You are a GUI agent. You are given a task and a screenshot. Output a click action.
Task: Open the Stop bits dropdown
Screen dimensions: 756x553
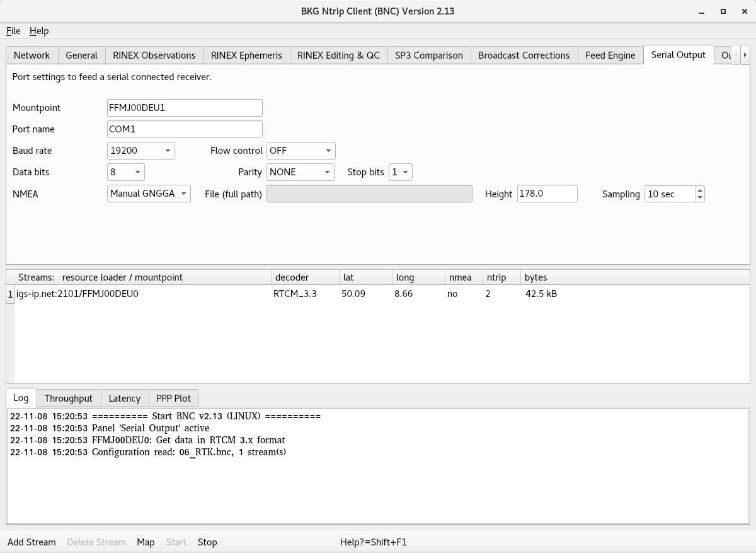click(400, 172)
